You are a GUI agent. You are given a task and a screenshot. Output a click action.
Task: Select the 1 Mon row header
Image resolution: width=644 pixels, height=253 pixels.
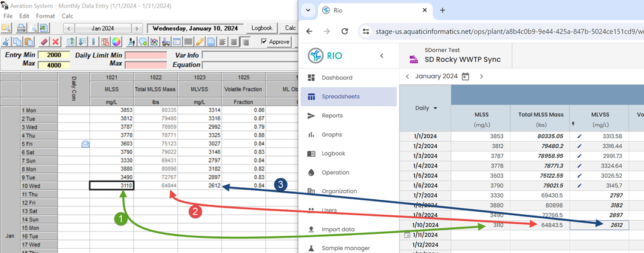coord(39,110)
